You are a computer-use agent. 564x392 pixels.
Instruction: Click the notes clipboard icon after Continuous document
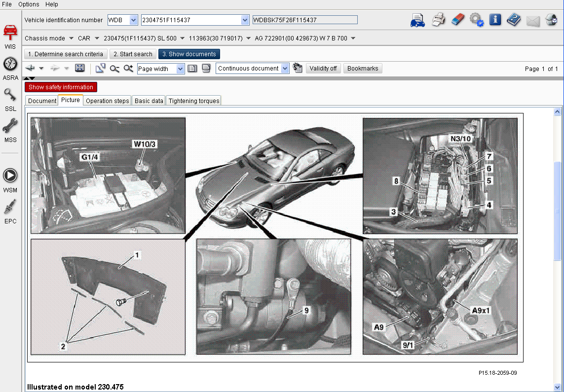click(x=298, y=68)
